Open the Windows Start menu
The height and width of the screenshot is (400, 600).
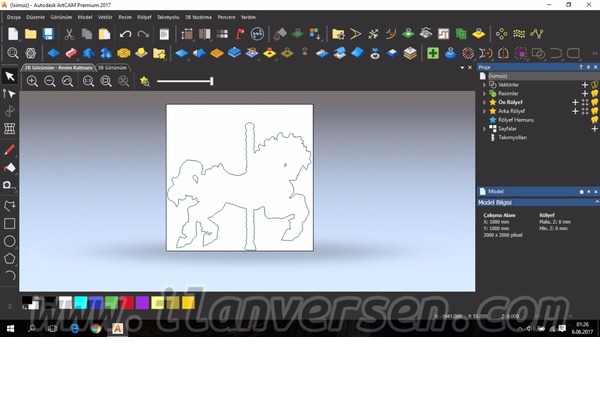pyautogui.click(x=11, y=328)
